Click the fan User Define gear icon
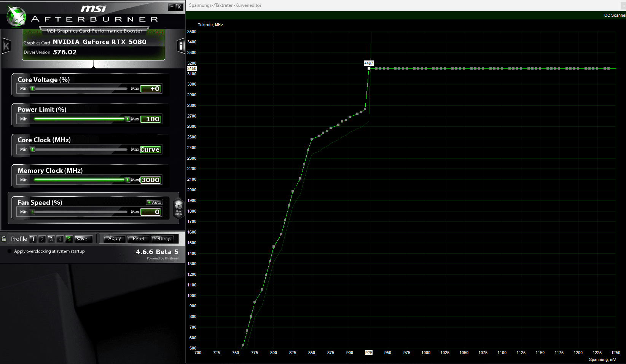The image size is (626, 364). click(x=178, y=208)
